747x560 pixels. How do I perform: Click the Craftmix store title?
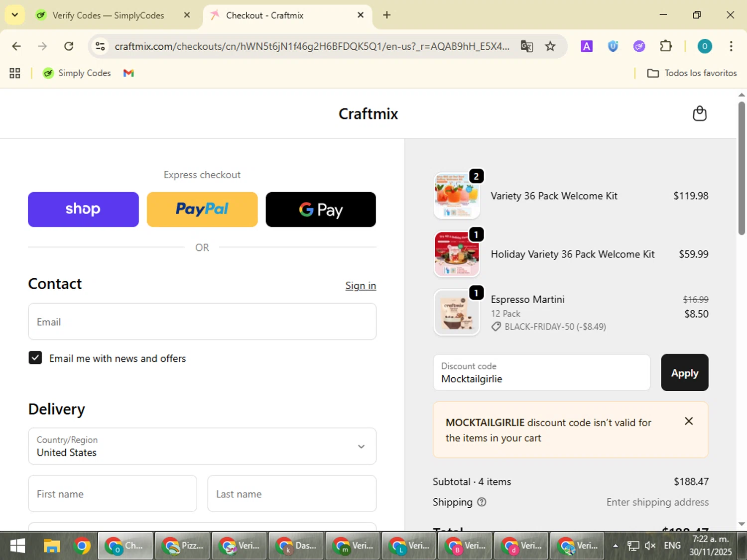pyautogui.click(x=368, y=114)
